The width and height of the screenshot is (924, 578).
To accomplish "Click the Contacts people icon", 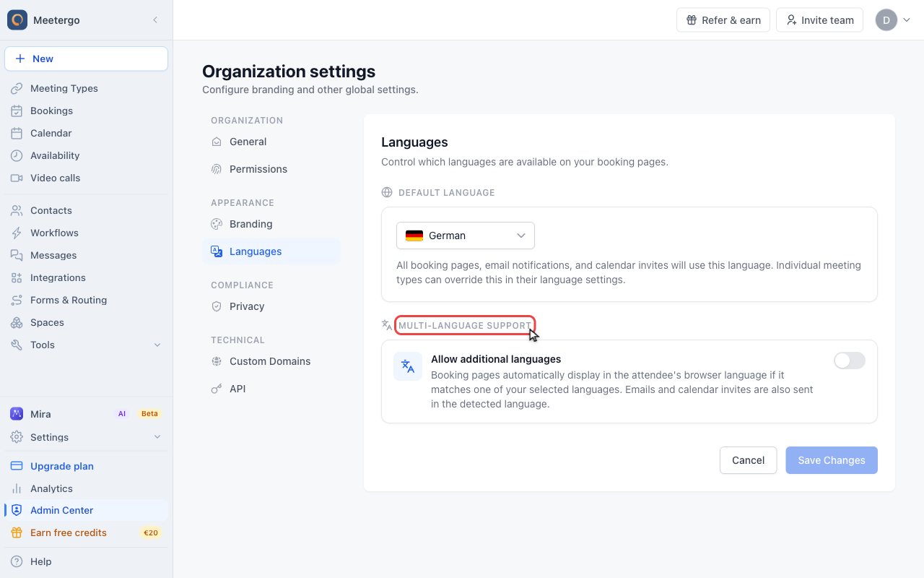I will click(x=17, y=210).
